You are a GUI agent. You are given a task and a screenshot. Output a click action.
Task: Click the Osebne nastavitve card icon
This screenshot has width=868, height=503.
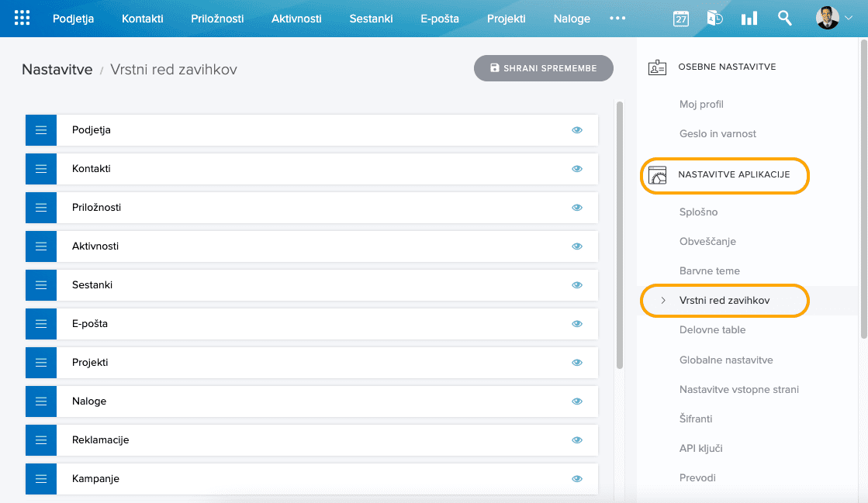[656, 67]
